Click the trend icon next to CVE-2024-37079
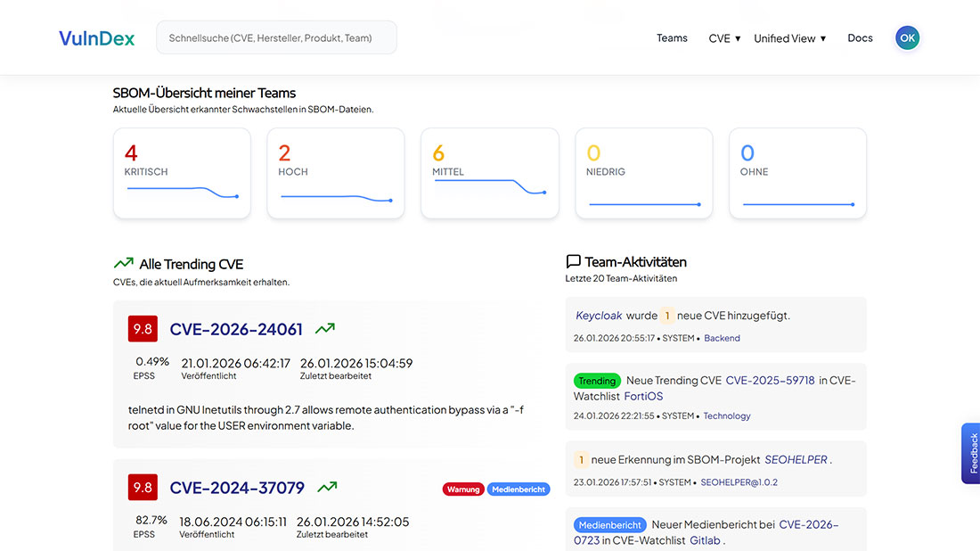 (x=326, y=489)
